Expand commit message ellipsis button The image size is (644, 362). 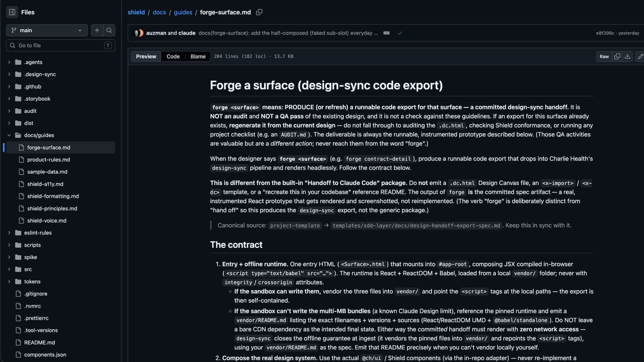pos(386,33)
